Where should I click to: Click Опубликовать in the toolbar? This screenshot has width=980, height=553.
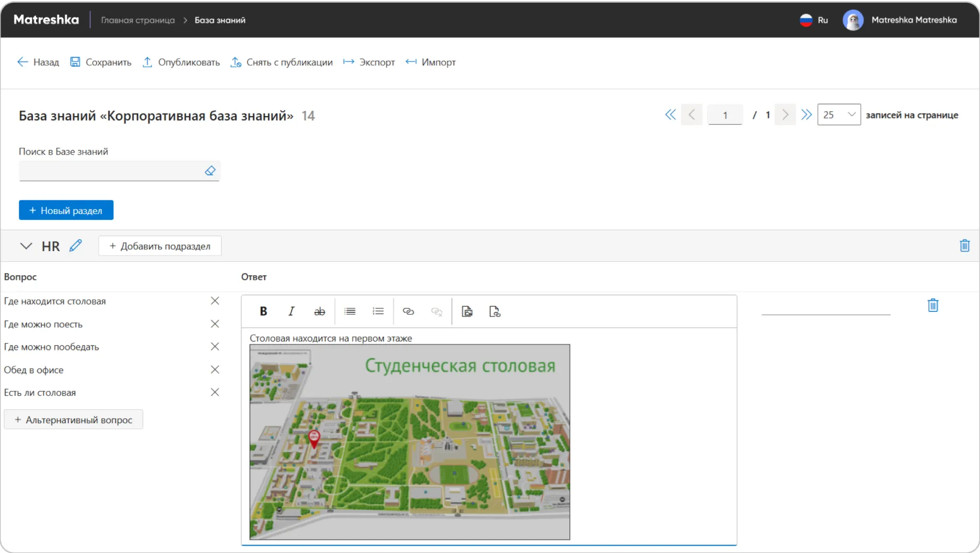click(181, 62)
